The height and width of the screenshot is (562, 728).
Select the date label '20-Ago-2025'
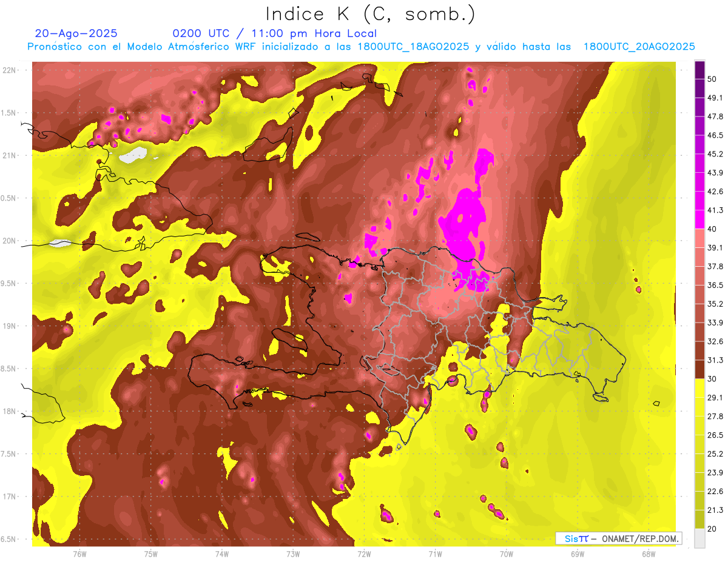point(76,33)
